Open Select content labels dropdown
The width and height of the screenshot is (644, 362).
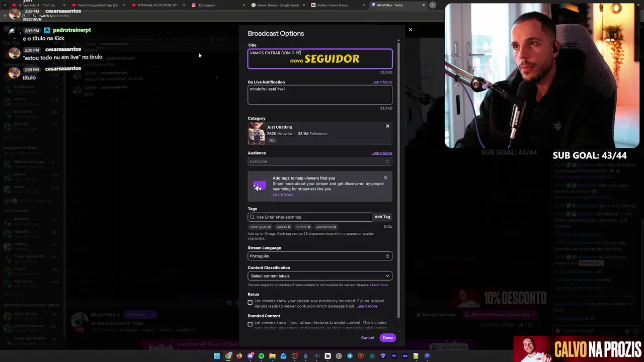[x=319, y=276]
